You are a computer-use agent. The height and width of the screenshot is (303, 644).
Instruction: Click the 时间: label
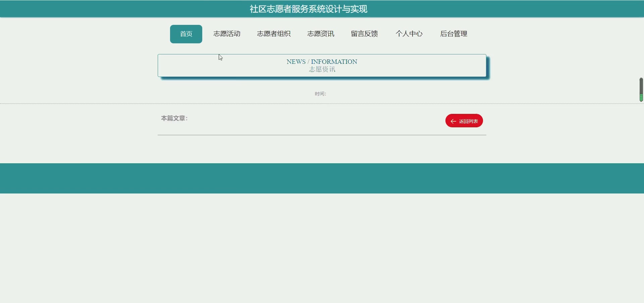[x=320, y=94]
